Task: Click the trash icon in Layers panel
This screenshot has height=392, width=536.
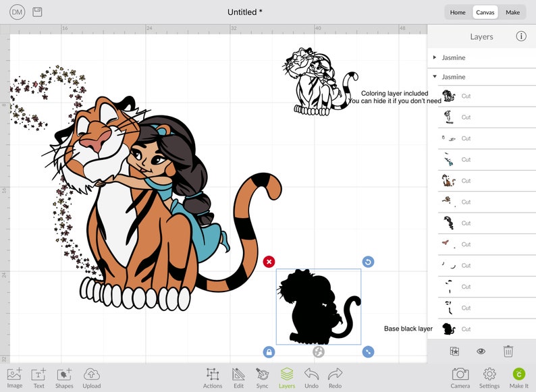Action: coord(508,352)
